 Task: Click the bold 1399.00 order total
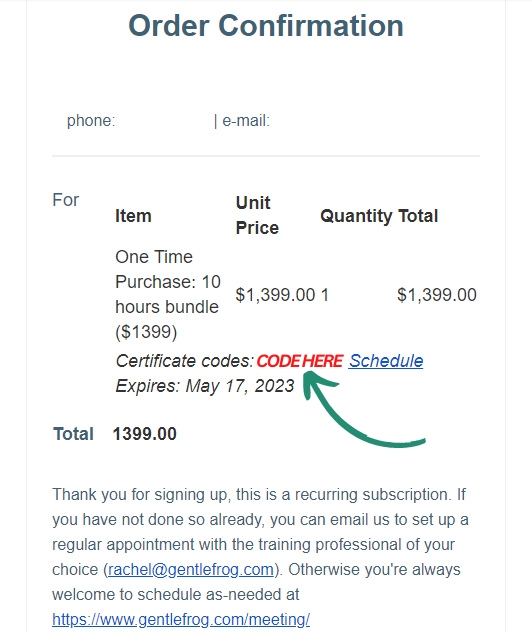click(145, 434)
